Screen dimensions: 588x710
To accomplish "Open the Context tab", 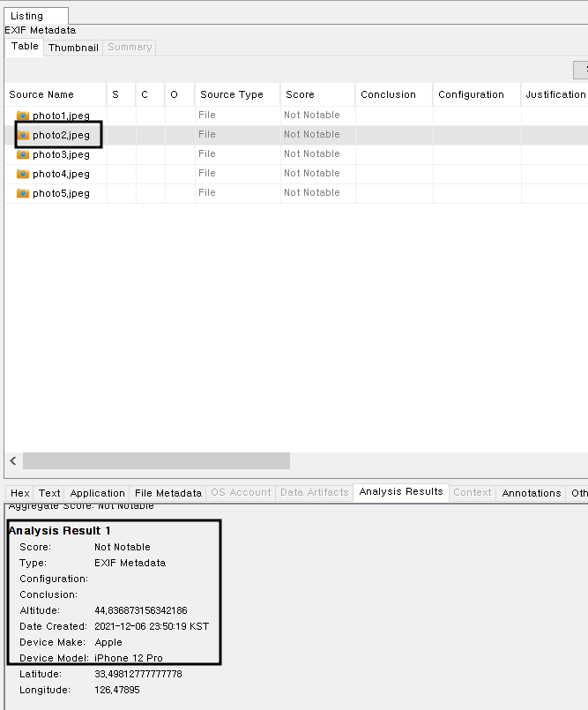I will (473, 493).
